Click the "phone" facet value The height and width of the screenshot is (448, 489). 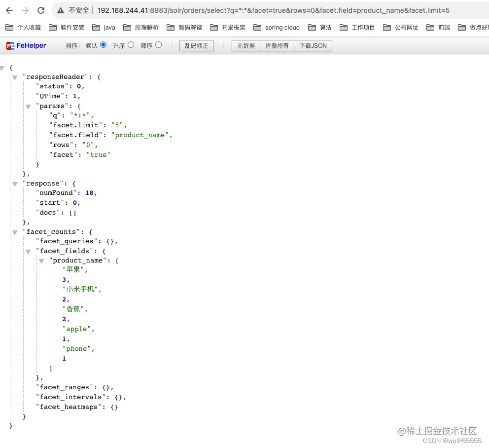77,349
